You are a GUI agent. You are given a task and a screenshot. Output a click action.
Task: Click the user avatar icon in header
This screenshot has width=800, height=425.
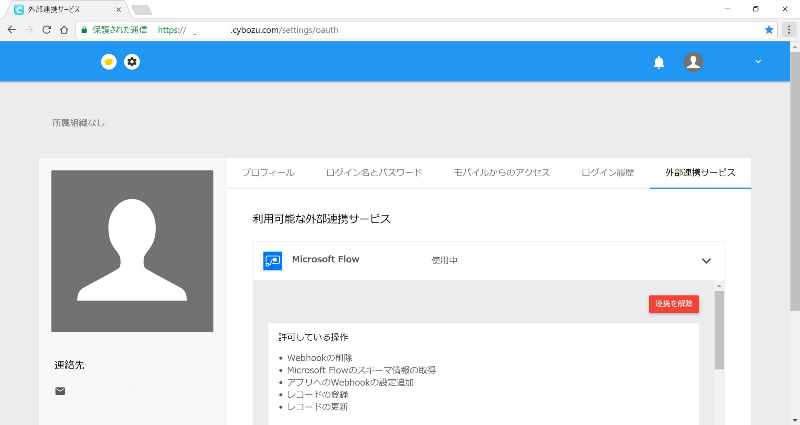pos(693,62)
